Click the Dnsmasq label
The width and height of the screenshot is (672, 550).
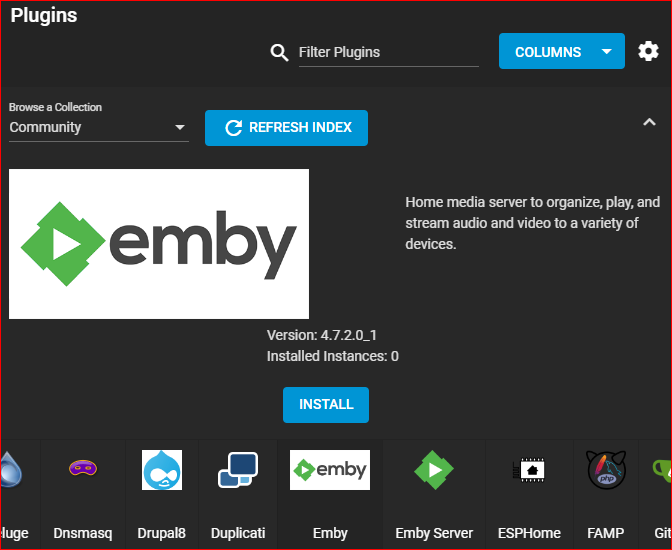tap(83, 533)
